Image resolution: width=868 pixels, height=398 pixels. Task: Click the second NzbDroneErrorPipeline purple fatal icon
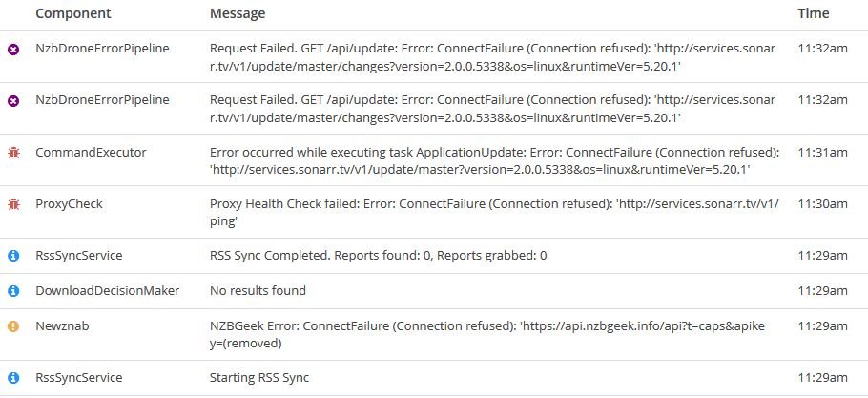(x=13, y=101)
